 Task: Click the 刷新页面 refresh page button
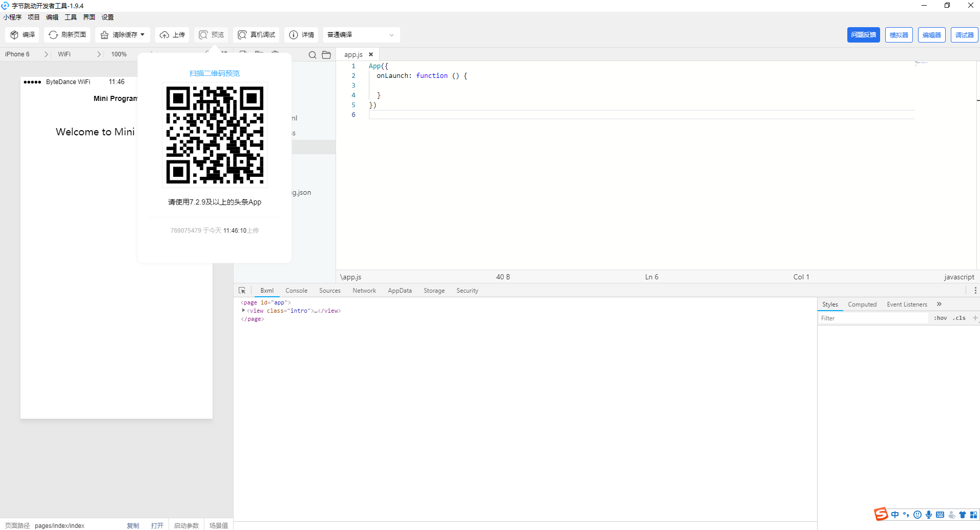(x=67, y=35)
